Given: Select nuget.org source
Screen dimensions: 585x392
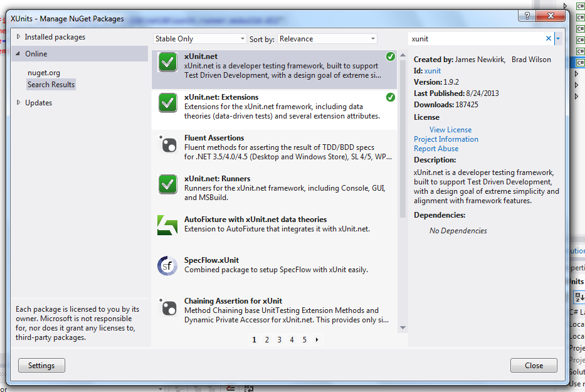Looking at the screenshot, I should click(x=44, y=73).
